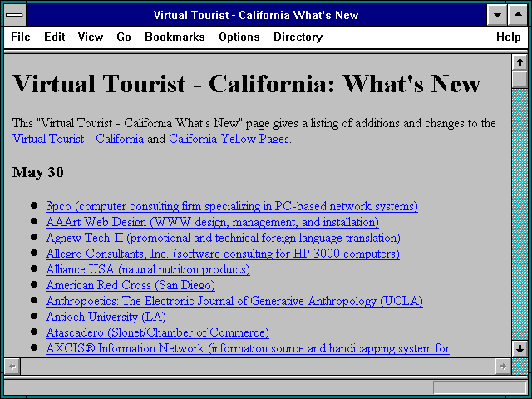Open the Antioch University (LA) link
Screen dimensions: 532x399
(x=106, y=317)
